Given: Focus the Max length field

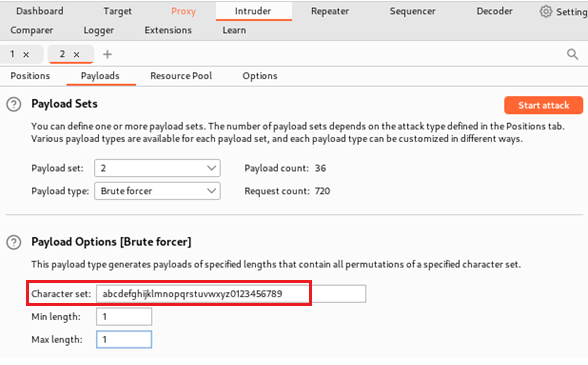Looking at the screenshot, I should 124,339.
